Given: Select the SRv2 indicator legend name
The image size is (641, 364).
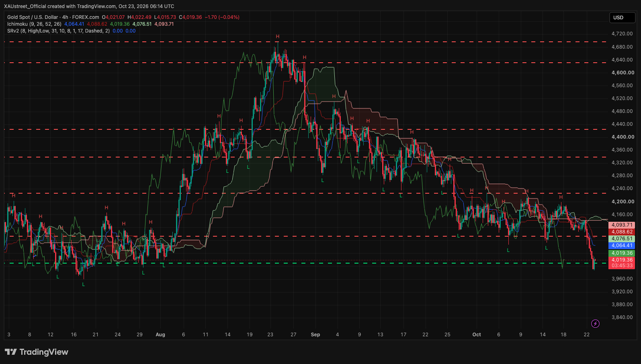Looking at the screenshot, I should pyautogui.click(x=58, y=31).
